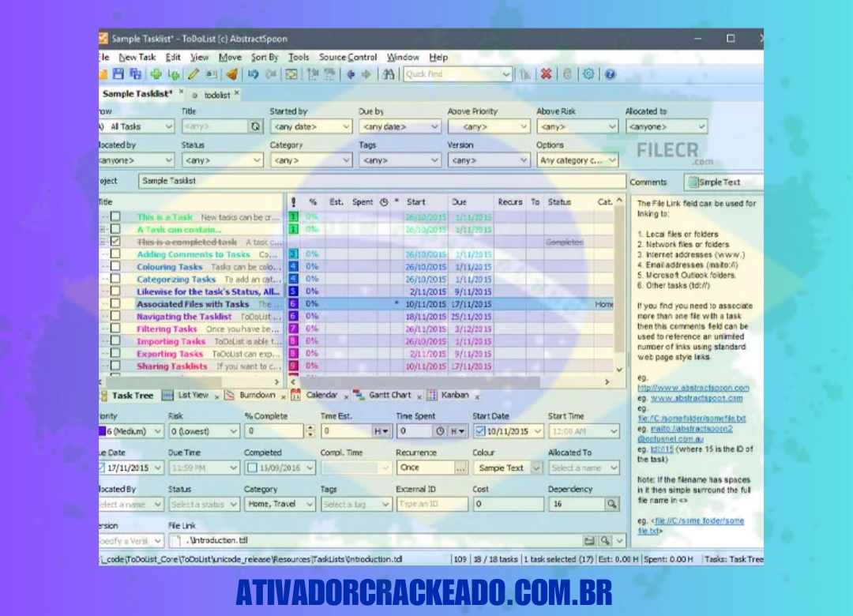Open the Risk '0 (Lowest)' dropdown
Image resolution: width=853 pixels, height=616 pixels.
(204, 431)
